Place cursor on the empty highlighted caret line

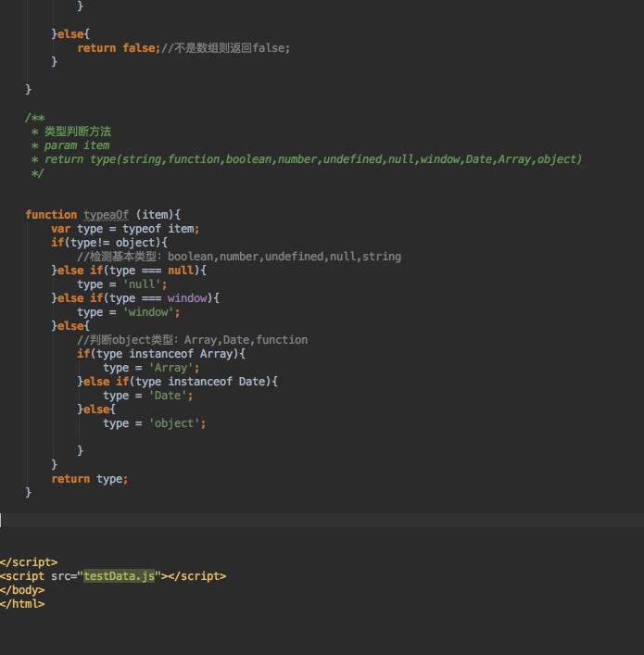tap(322, 520)
